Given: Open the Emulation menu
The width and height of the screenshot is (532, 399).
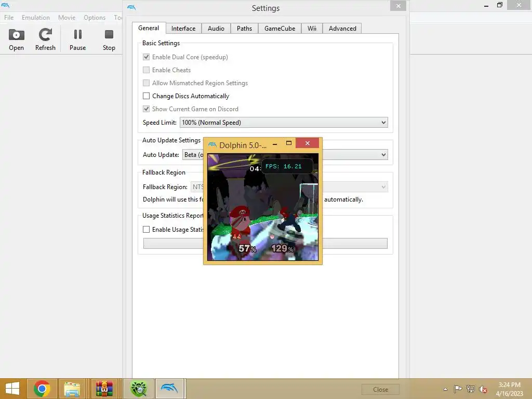Looking at the screenshot, I should (36, 17).
